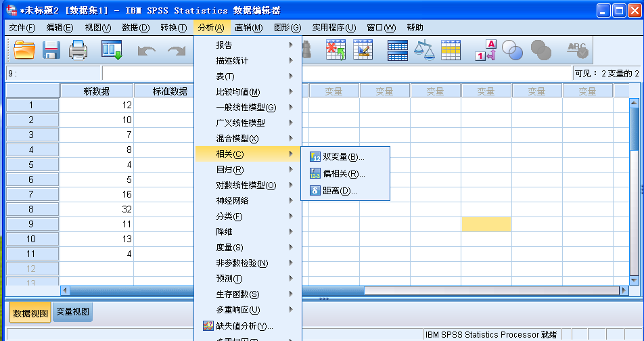Choose 偏相关(R)... from correlation submenu
Image resolution: width=644 pixels, height=341 pixels.
pos(346,174)
